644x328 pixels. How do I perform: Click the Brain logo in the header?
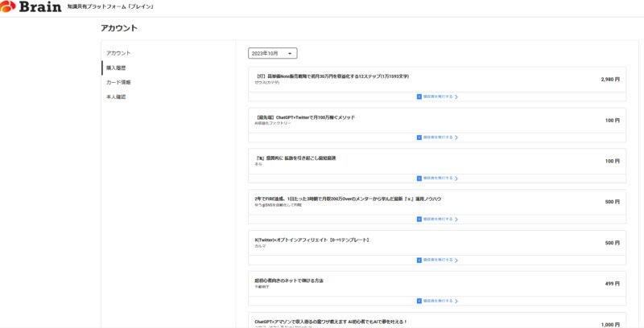[x=31, y=7]
